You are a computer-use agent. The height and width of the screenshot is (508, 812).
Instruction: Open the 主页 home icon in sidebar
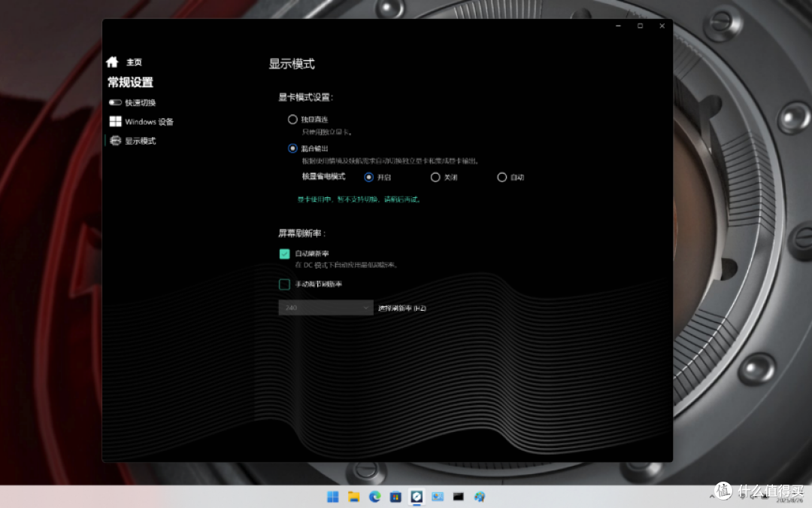(x=112, y=62)
